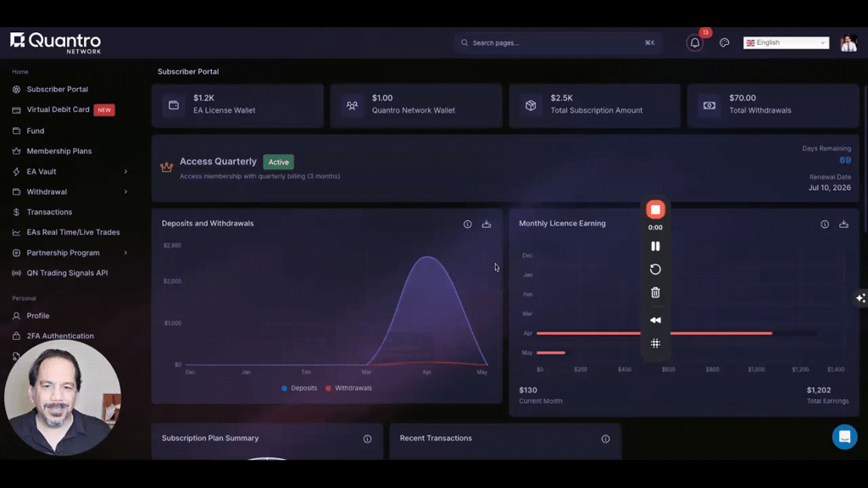Open the user avatar menu
The width and height of the screenshot is (868, 488).
point(848,42)
